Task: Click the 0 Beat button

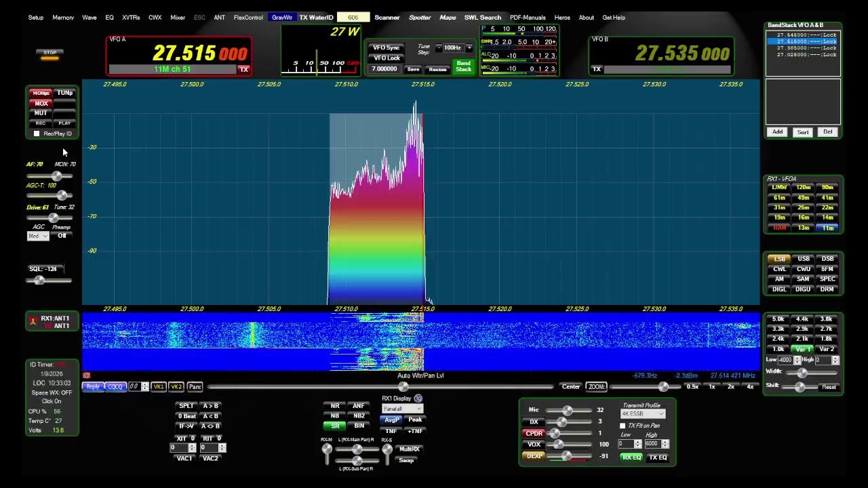Action: [x=186, y=416]
